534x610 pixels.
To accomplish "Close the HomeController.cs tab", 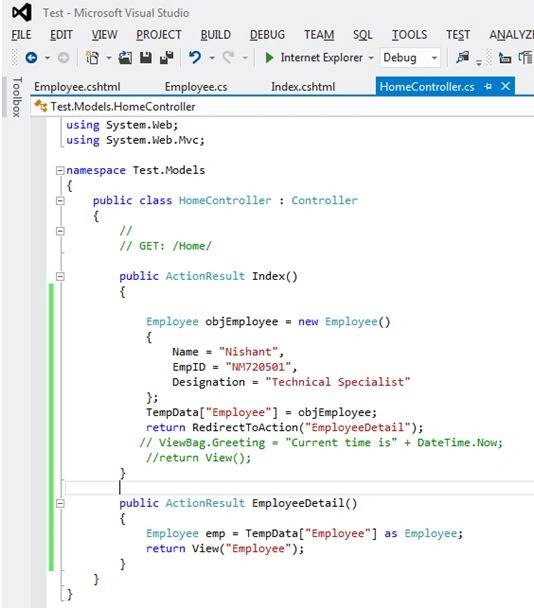I will click(505, 86).
